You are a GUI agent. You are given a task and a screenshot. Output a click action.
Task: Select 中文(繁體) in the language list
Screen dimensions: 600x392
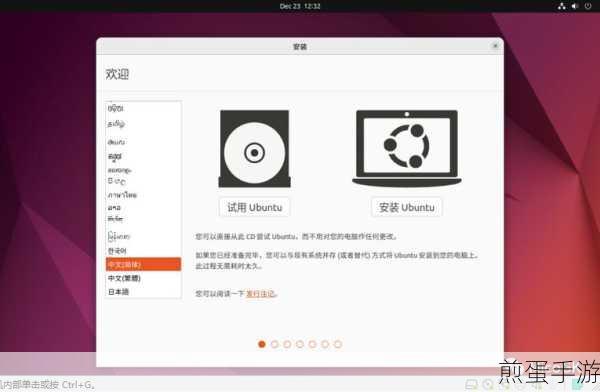coord(143,278)
